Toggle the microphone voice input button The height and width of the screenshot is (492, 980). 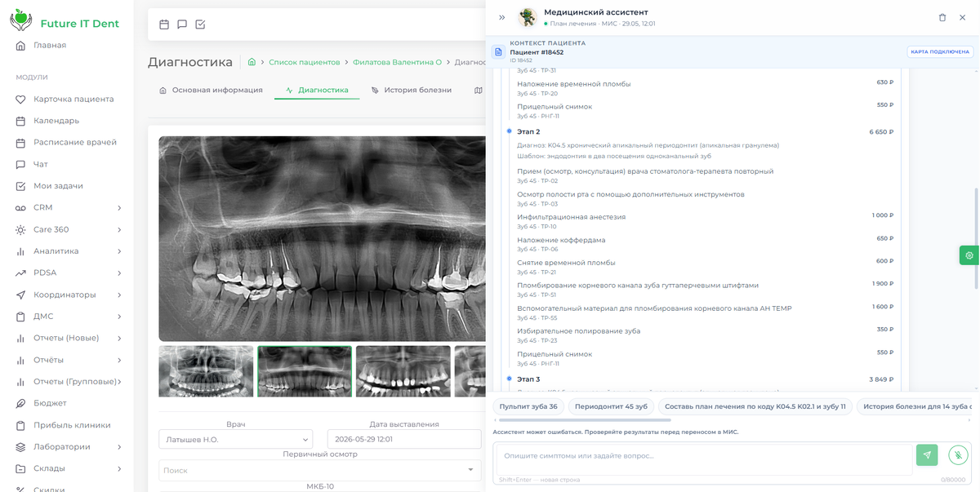tap(958, 455)
